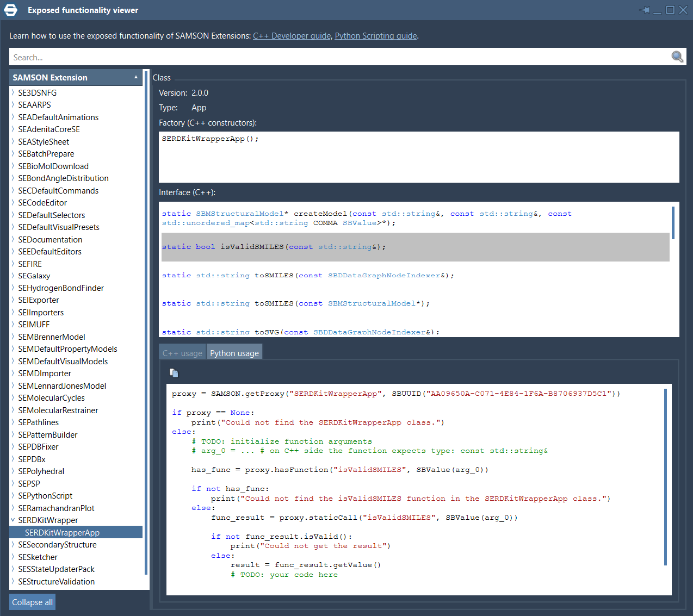The width and height of the screenshot is (693, 616).
Task: Switch to the C++ usage tab
Action: pyautogui.click(x=182, y=352)
